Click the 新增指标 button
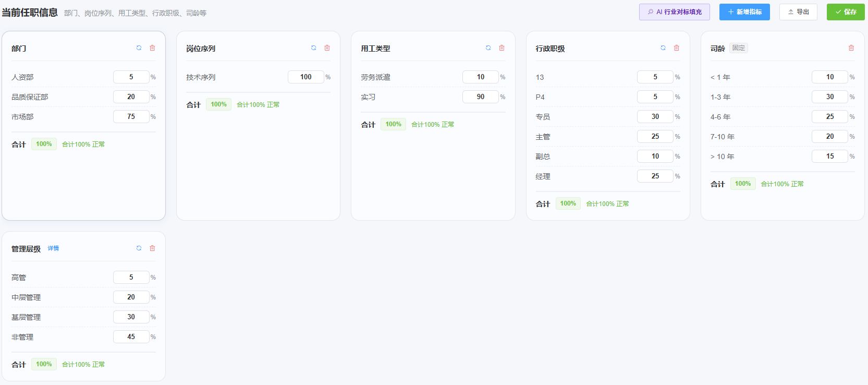The image size is (868, 385). click(x=744, y=12)
